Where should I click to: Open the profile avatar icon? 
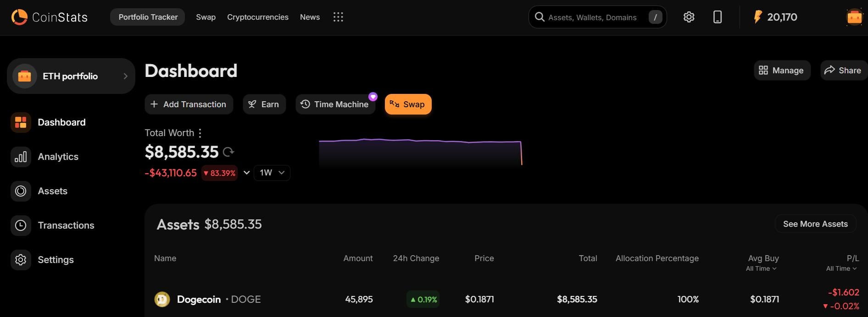point(854,17)
